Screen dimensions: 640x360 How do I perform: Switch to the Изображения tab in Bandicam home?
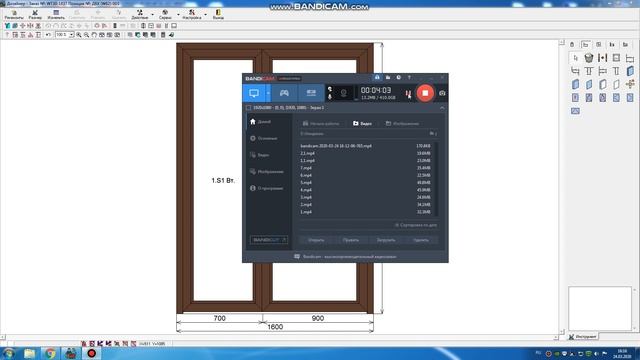tap(402, 123)
